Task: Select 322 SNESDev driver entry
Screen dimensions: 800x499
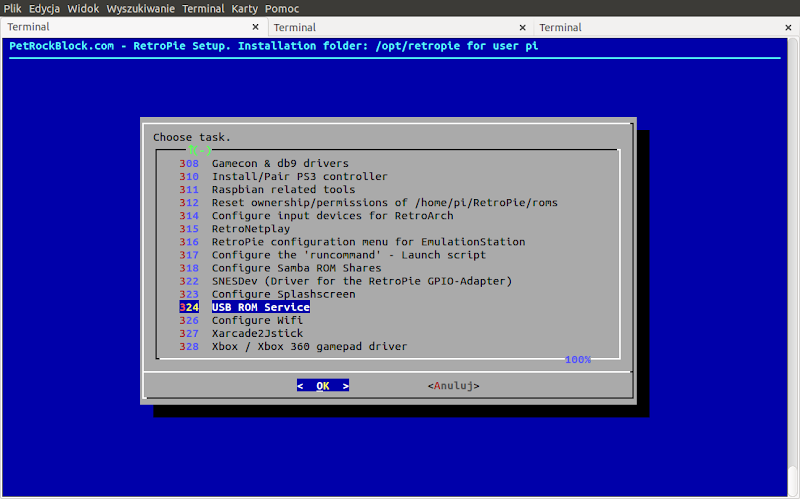Action: click(345, 281)
